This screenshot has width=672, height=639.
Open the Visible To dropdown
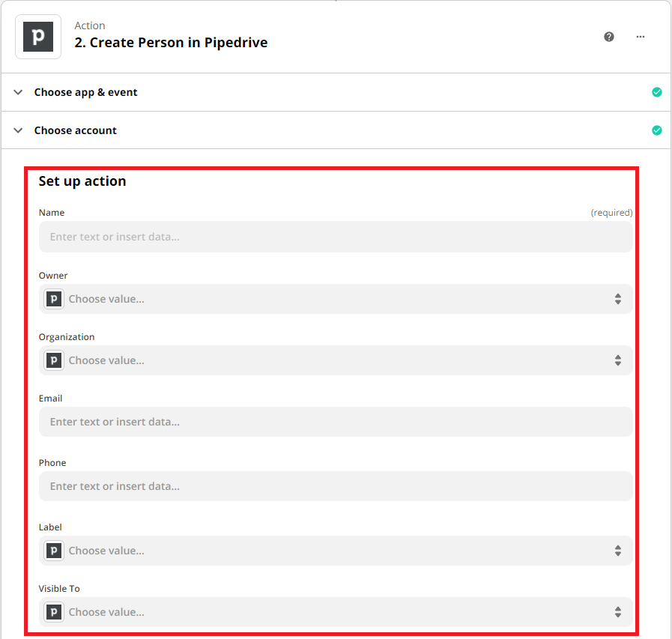pos(336,611)
